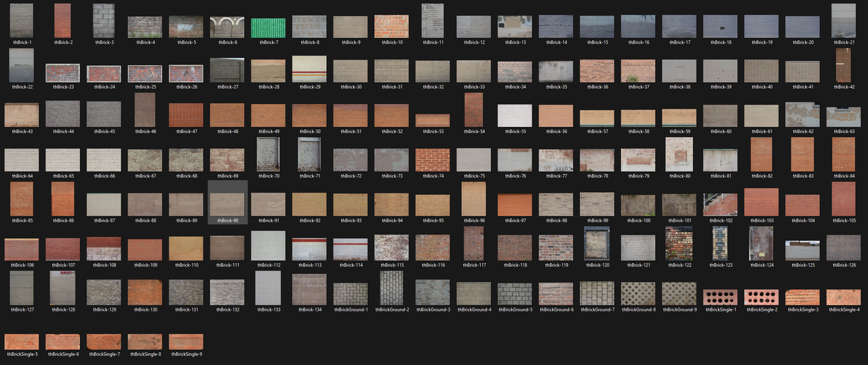This screenshot has height=365, width=868.
Task: Click the file name thBrick-44
Action: point(62,132)
